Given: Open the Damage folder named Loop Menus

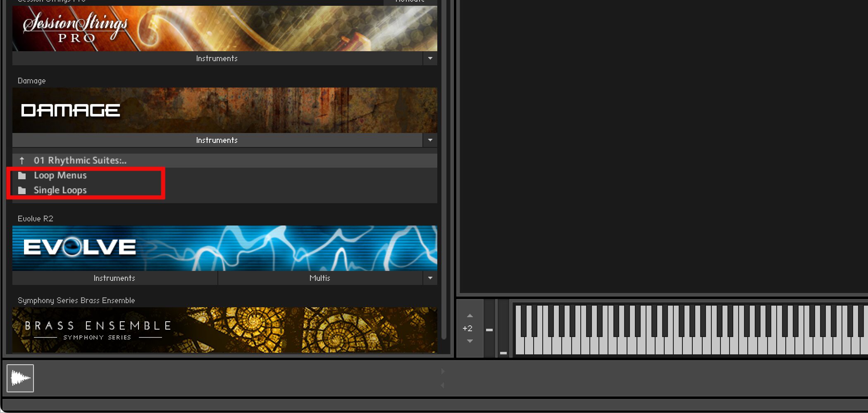Looking at the screenshot, I should pos(60,176).
